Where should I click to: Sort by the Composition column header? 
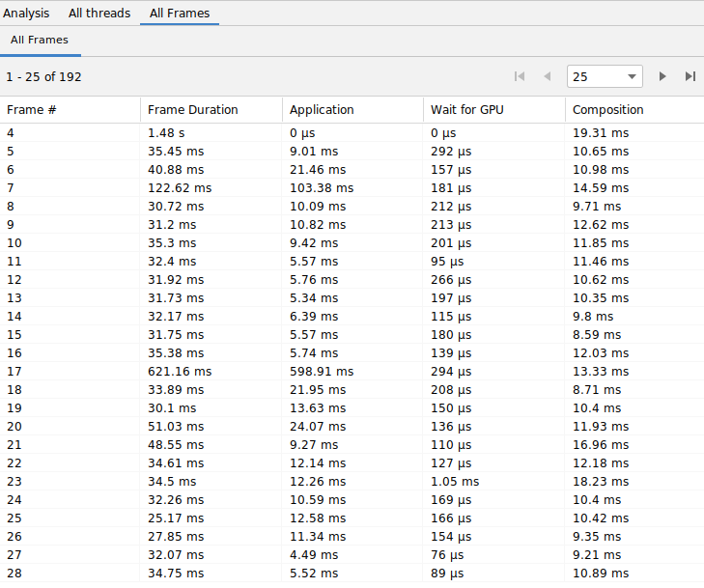tap(607, 109)
